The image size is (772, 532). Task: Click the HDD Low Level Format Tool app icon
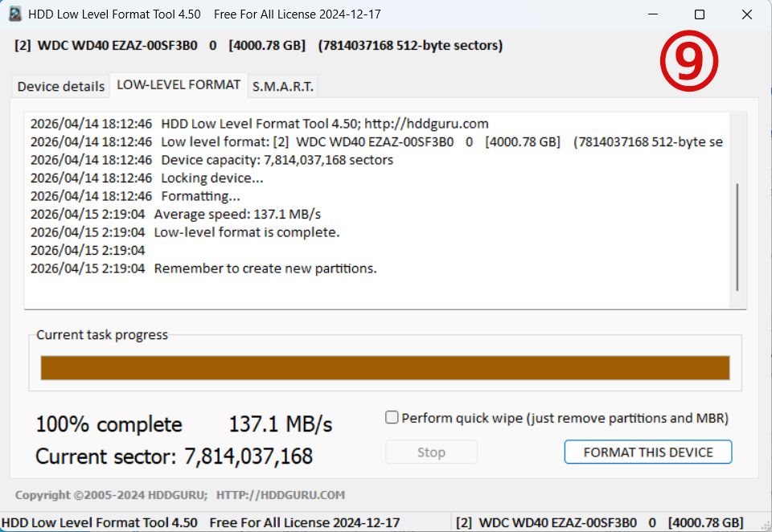point(15,14)
